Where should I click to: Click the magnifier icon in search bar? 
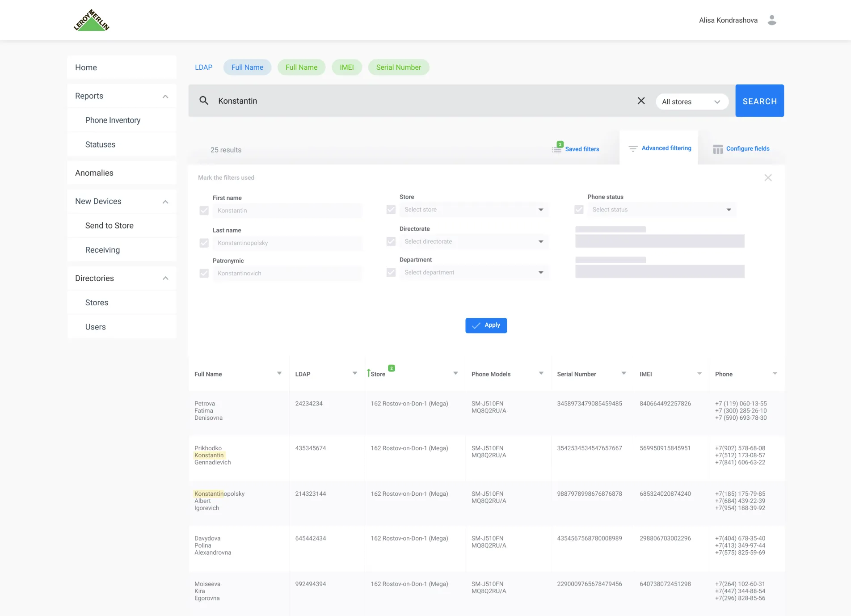(204, 101)
